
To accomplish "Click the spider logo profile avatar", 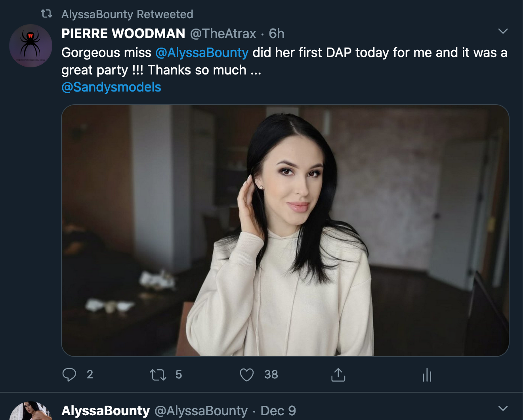I will pos(31,46).
